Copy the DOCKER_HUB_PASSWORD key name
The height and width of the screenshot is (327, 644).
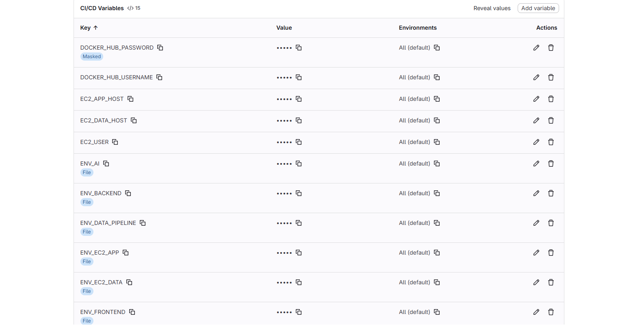[x=160, y=48]
